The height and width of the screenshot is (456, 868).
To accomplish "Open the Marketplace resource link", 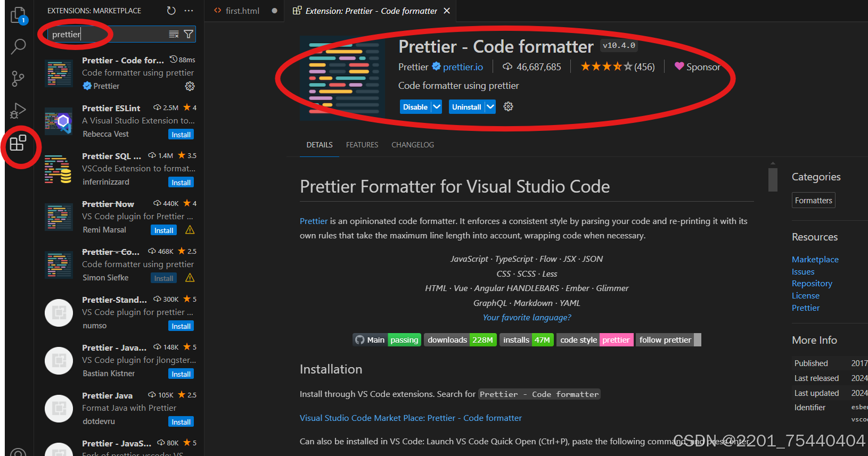I will [815, 260].
